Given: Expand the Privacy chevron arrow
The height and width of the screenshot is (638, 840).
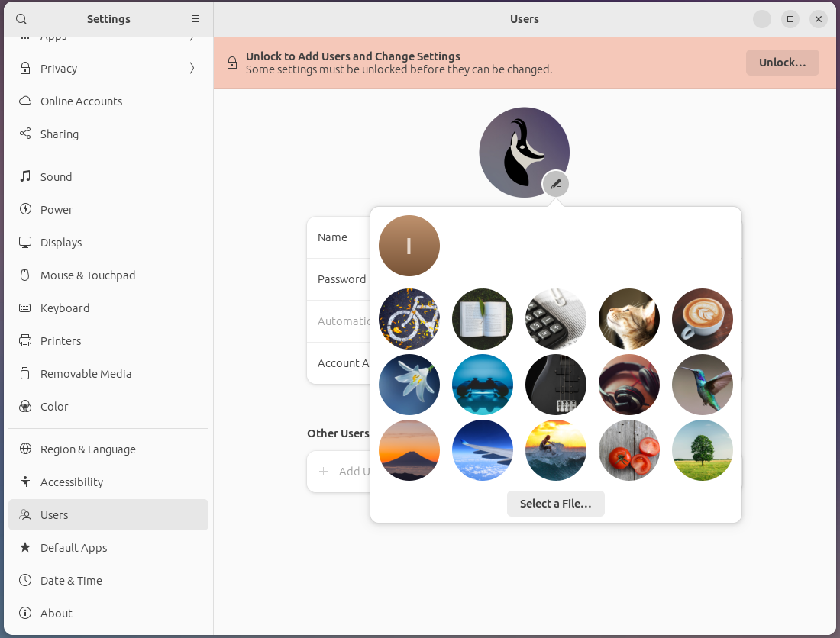Looking at the screenshot, I should (192, 68).
